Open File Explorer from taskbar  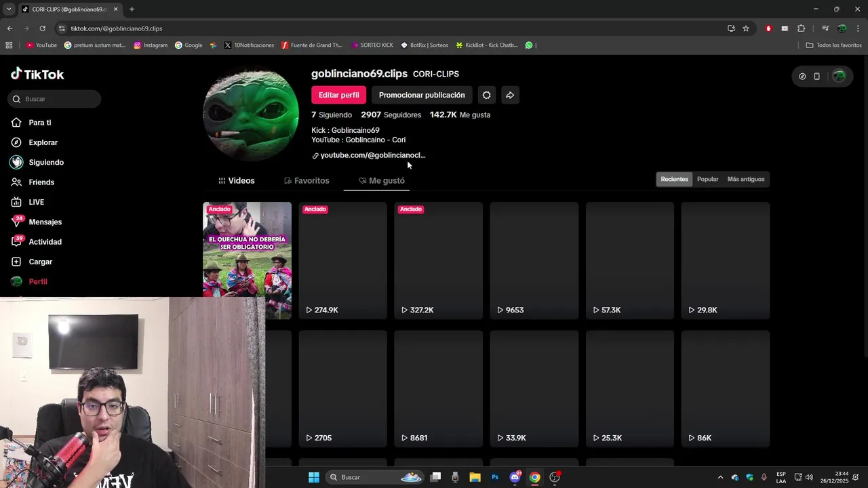(x=475, y=477)
